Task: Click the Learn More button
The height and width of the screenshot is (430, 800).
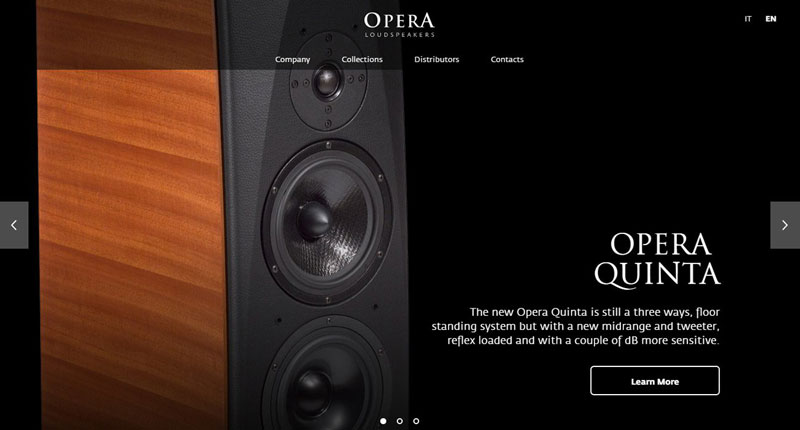Action: pyautogui.click(x=655, y=381)
